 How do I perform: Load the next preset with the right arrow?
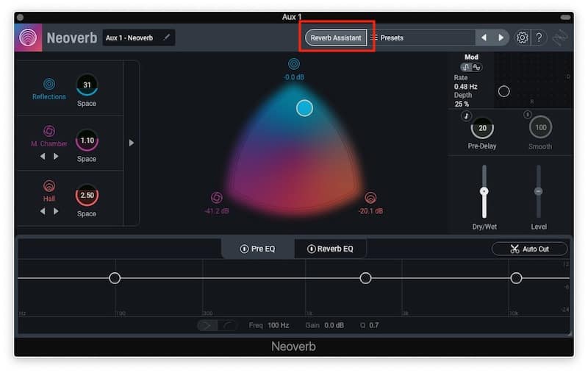tap(501, 38)
